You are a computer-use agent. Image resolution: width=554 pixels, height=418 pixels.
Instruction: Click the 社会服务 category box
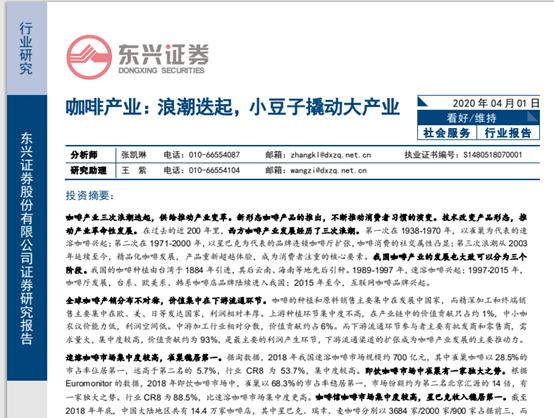pos(447,133)
